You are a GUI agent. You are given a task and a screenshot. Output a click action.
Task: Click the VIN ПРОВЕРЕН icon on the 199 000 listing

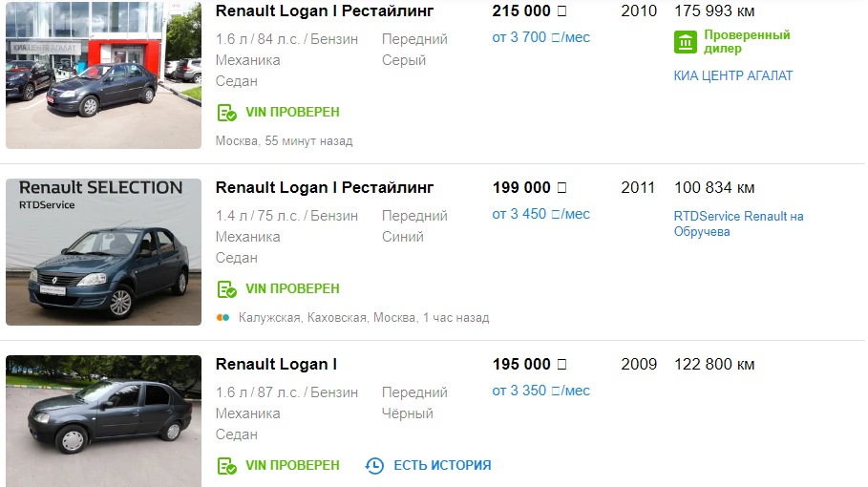[227, 289]
